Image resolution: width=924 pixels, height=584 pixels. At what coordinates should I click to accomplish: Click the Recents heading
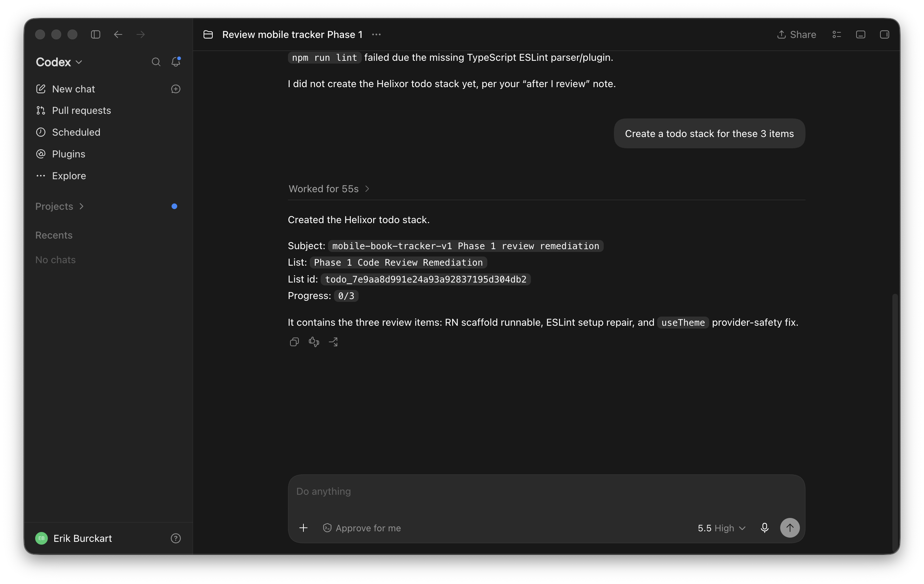pos(54,235)
